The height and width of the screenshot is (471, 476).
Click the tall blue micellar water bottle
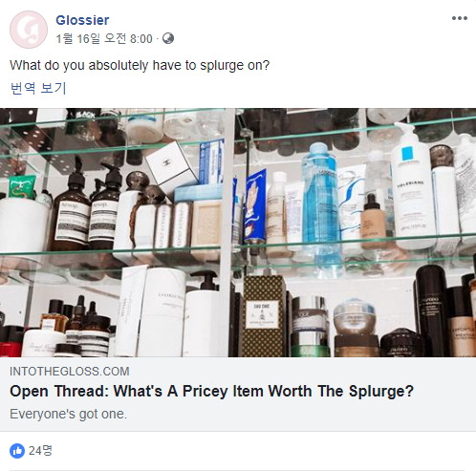click(x=321, y=207)
